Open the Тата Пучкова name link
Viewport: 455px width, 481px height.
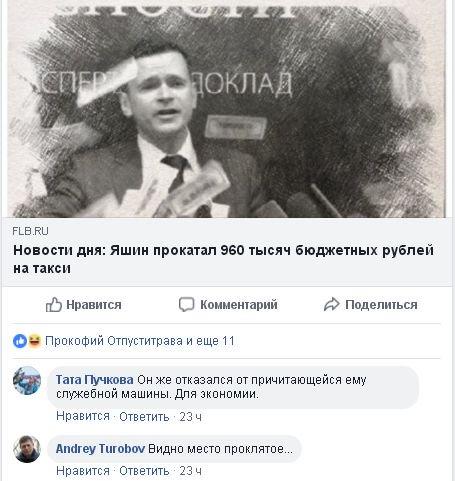pyautogui.click(x=95, y=380)
